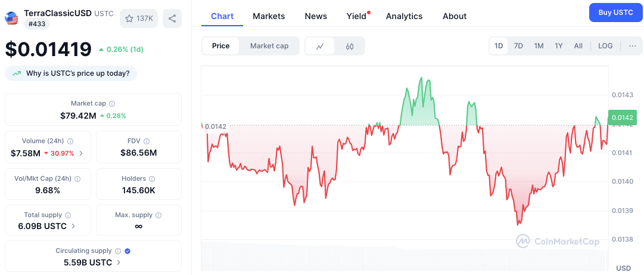
Task: Expand the 6.09B USTC total supply
Action: pyautogui.click(x=73, y=226)
